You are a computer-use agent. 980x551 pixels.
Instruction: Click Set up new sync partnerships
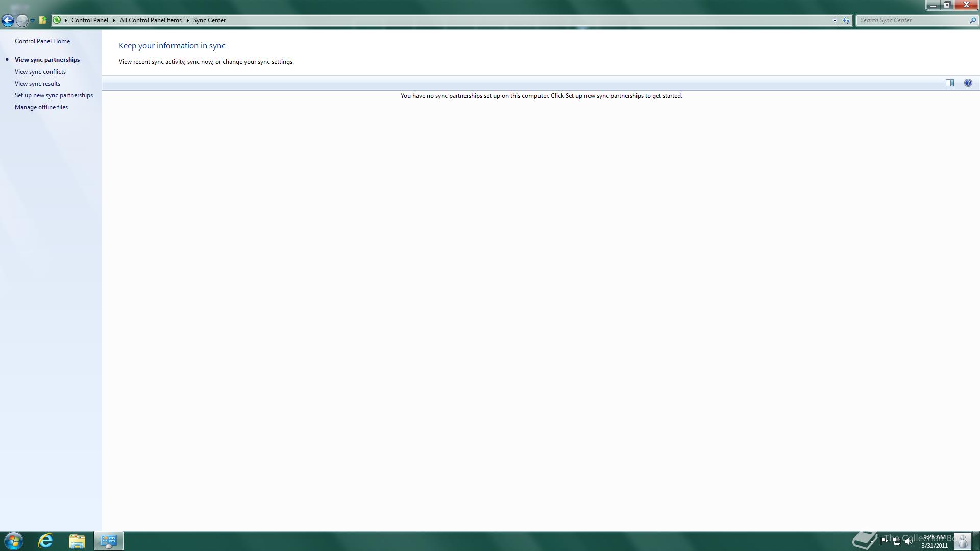coord(54,95)
